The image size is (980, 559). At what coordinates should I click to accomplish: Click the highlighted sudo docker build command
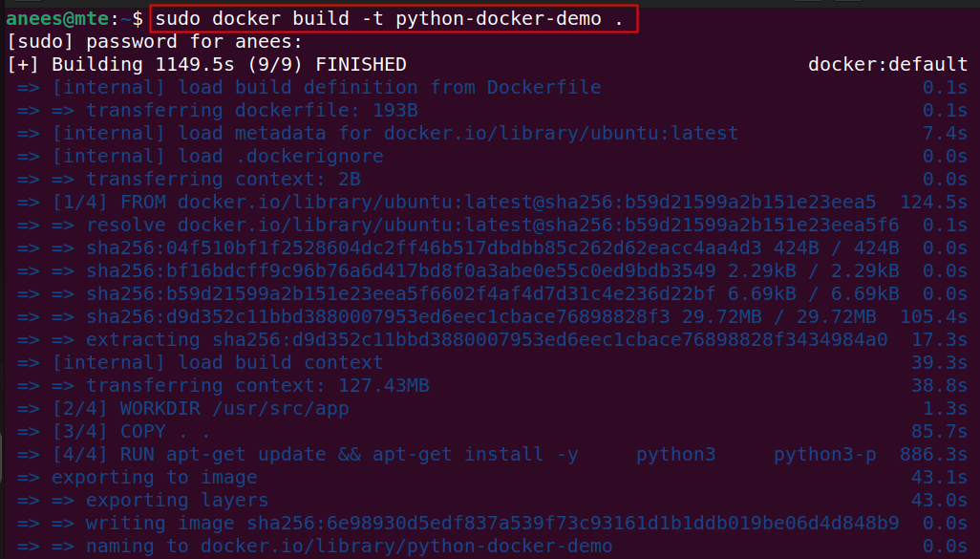tap(393, 18)
